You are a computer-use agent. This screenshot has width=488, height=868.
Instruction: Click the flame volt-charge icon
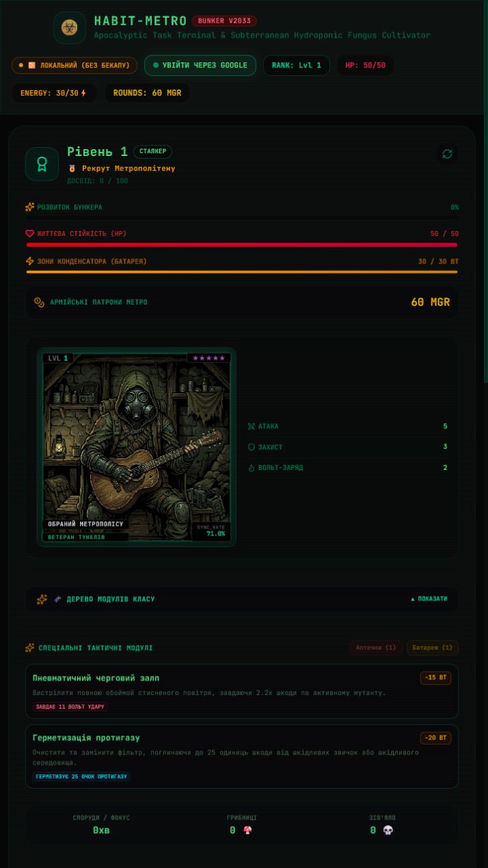(251, 468)
